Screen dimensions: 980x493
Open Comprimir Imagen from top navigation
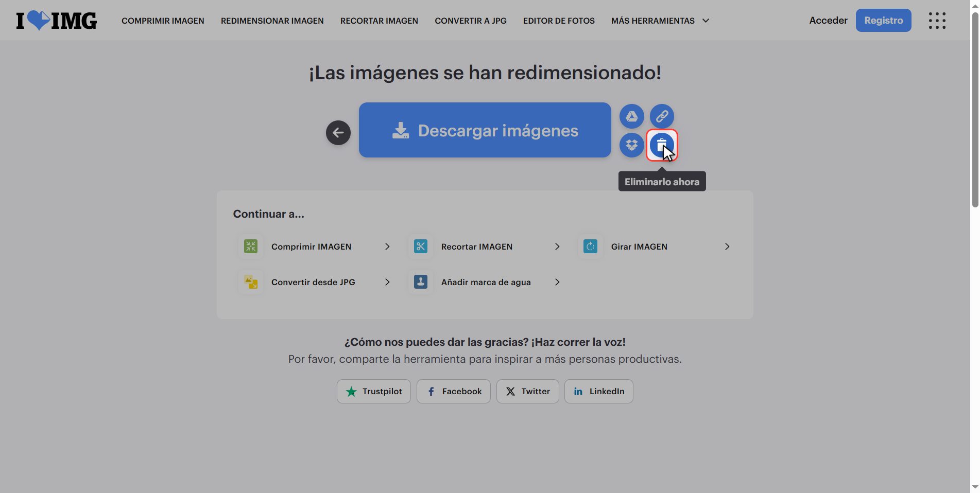click(x=163, y=21)
